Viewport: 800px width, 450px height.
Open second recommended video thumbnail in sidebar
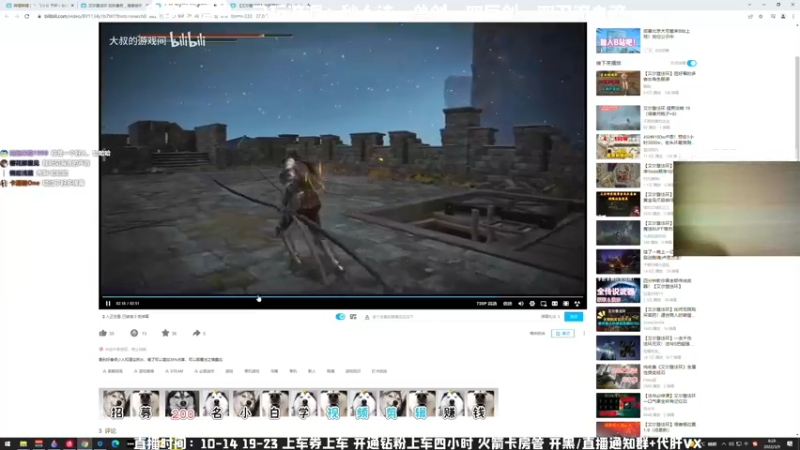point(618,118)
